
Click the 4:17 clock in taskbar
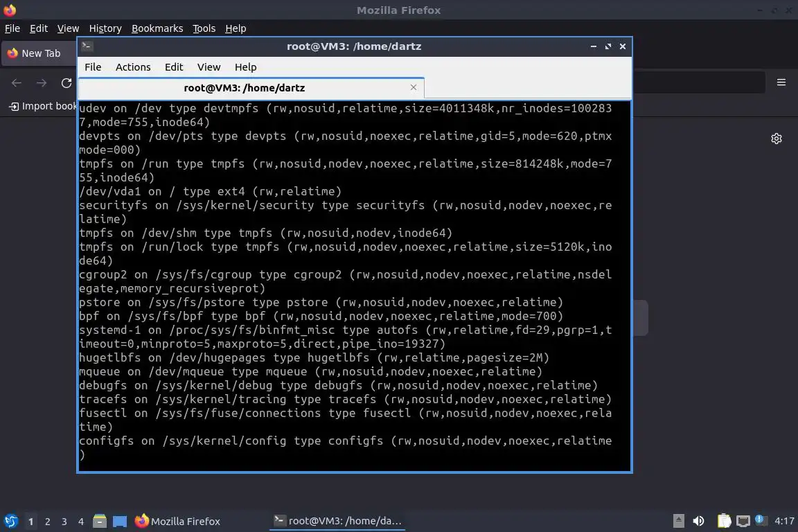[784, 521]
